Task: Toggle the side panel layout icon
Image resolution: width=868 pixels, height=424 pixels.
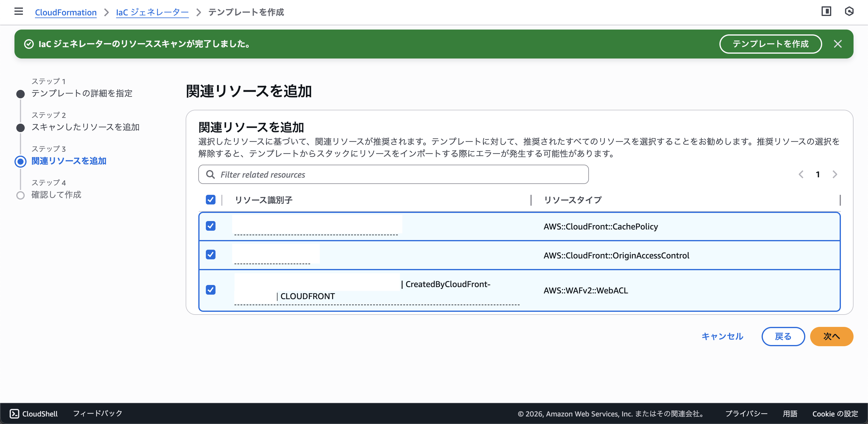Action: point(826,12)
